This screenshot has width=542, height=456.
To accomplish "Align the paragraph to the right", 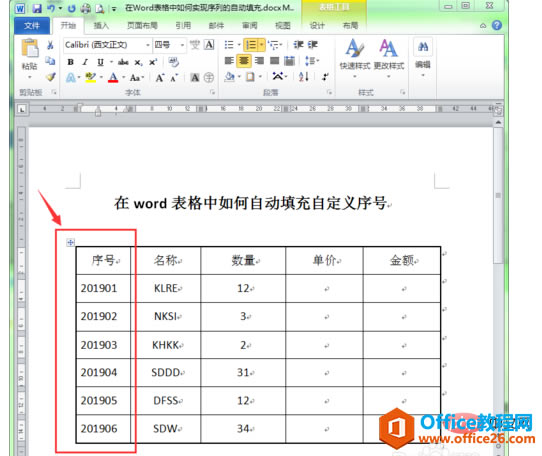I will 259,61.
